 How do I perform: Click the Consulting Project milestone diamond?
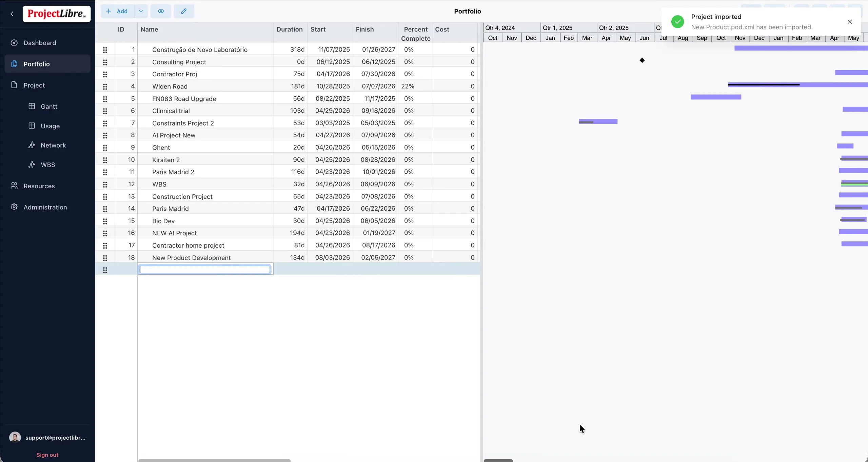coord(642,60)
